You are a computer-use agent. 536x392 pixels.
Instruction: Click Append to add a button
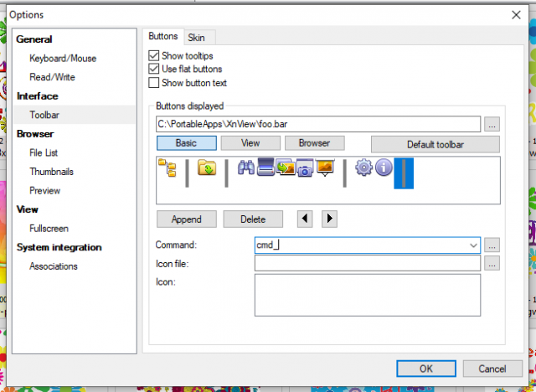pos(187,219)
